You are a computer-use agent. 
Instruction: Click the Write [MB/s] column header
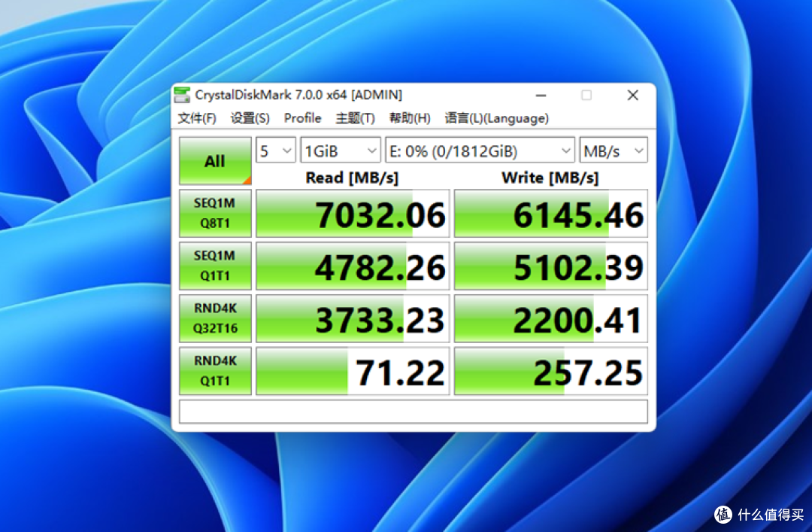[x=550, y=178]
